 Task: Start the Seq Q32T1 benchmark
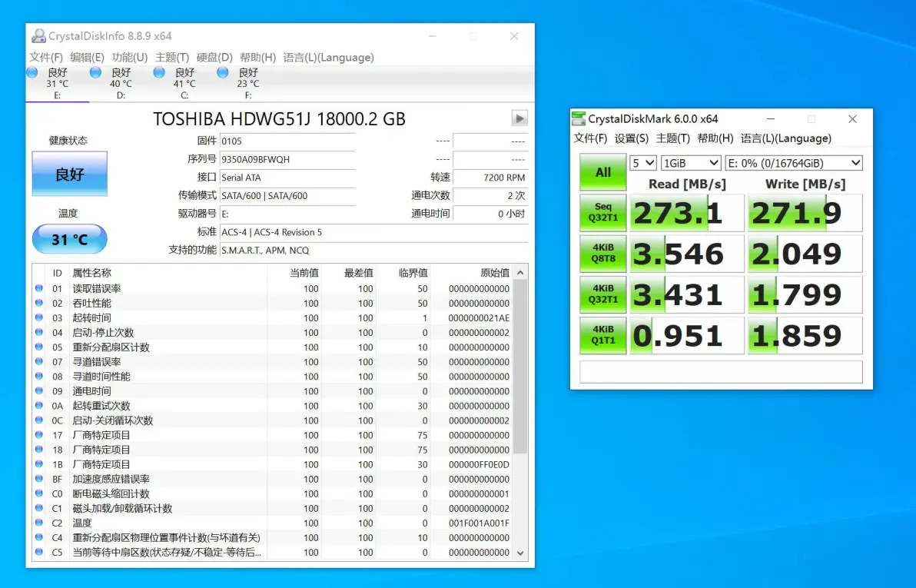[603, 212]
